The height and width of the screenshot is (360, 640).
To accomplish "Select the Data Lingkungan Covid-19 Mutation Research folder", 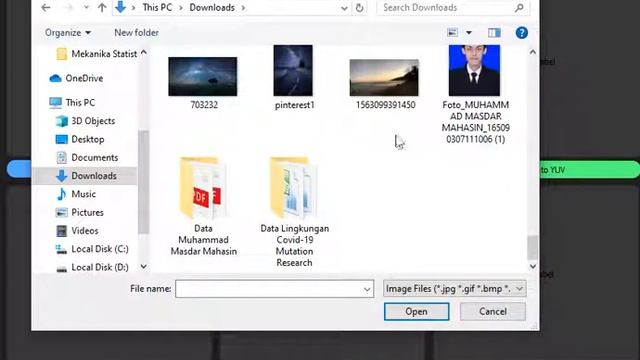I will 294,212.
